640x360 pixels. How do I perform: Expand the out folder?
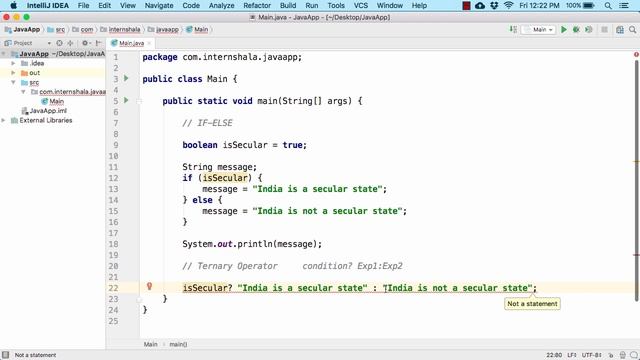13,73
